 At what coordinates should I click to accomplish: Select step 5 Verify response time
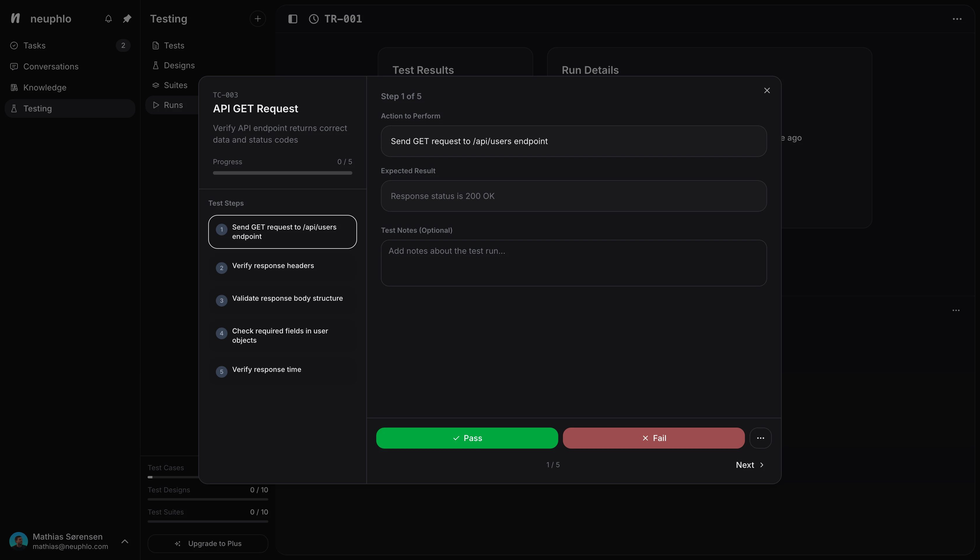(282, 370)
